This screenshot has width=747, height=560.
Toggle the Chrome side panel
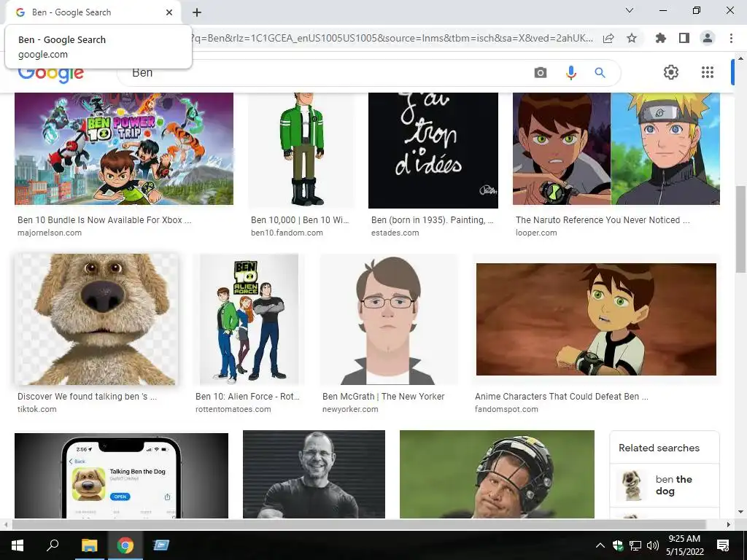684,38
